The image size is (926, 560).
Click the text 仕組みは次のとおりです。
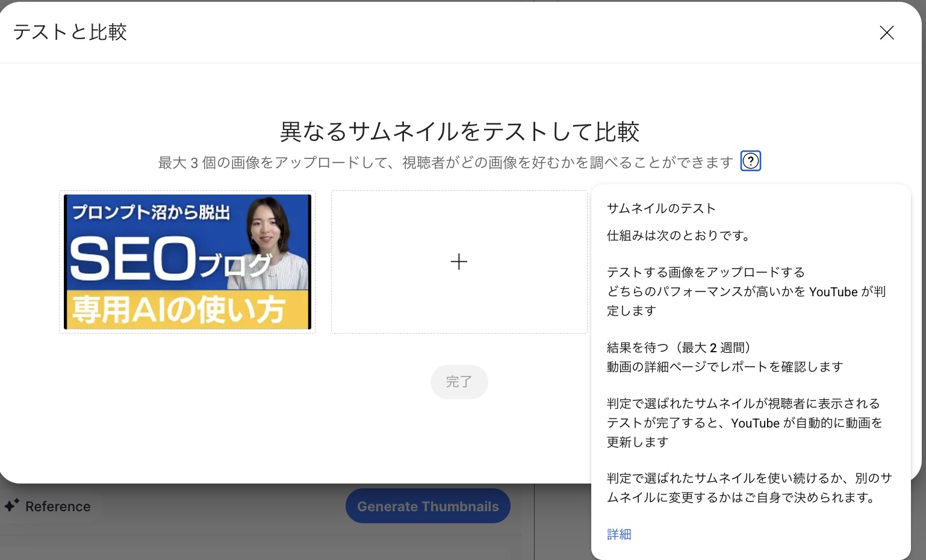pyautogui.click(x=679, y=235)
